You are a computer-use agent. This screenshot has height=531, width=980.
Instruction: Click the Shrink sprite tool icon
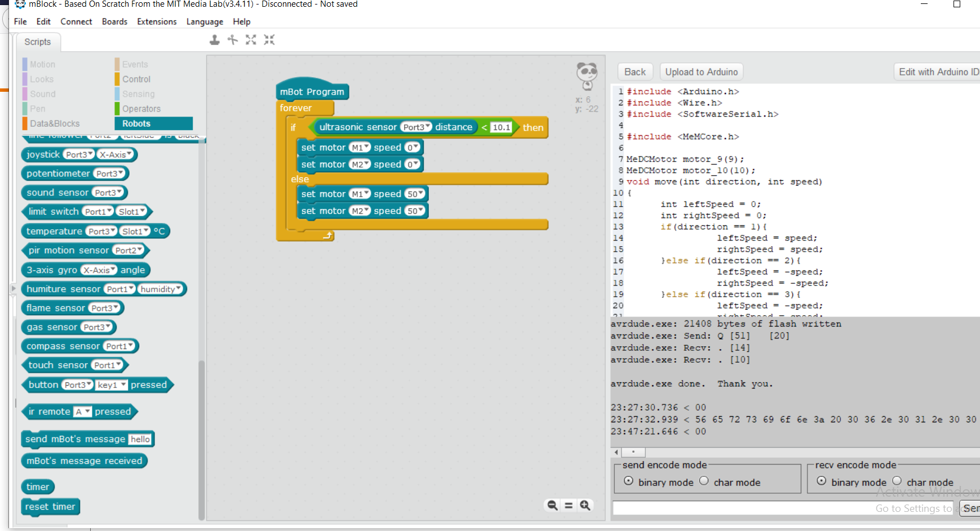click(x=269, y=40)
